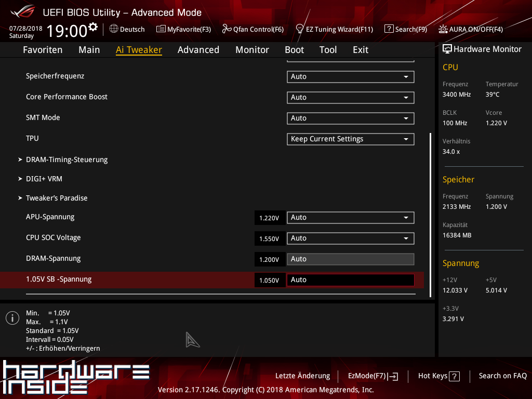This screenshot has height=399, width=532.
Task: Open the Advanced tab
Action: coord(198,50)
